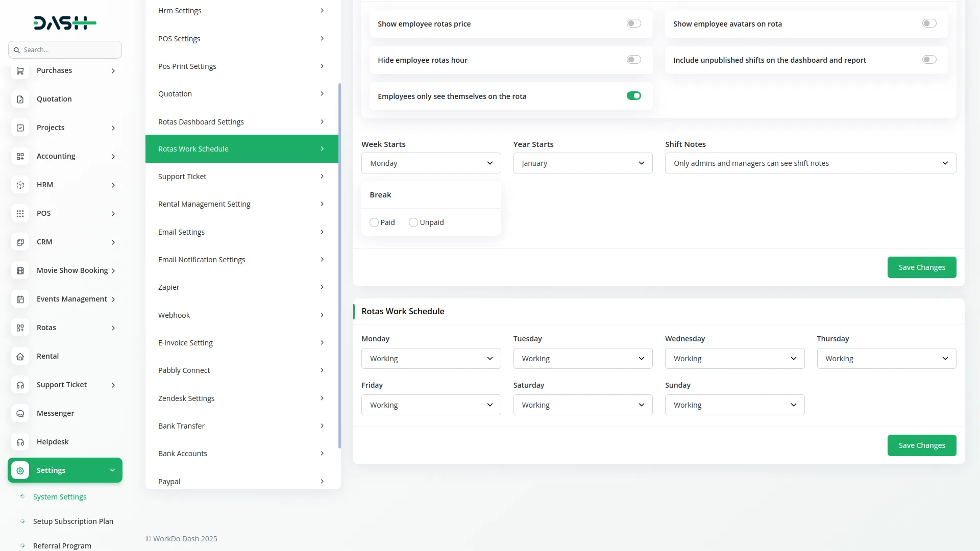Screen dimensions: 980x551
Task: Open the Week Starts dropdown
Action: pos(431,163)
